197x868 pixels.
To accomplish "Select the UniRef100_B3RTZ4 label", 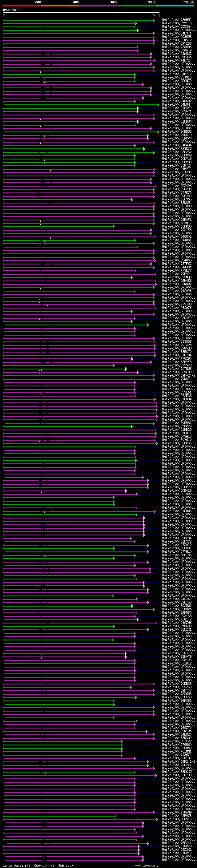I will tap(177, 165).
